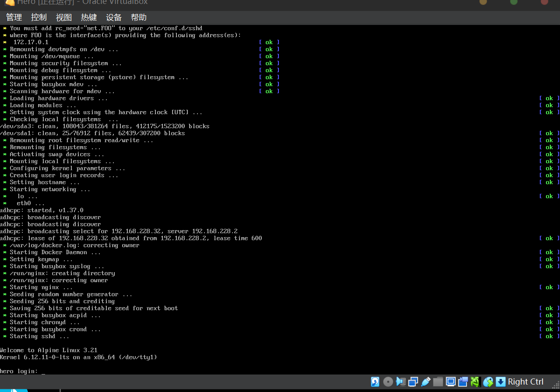Toggle the mouse integration status icon
This screenshot has height=392, width=560.
click(x=488, y=382)
